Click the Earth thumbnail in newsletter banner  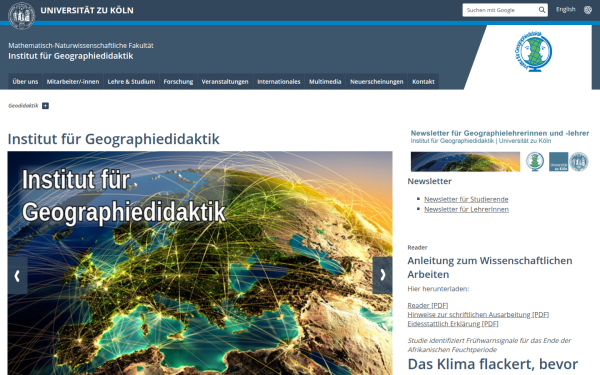tap(465, 161)
